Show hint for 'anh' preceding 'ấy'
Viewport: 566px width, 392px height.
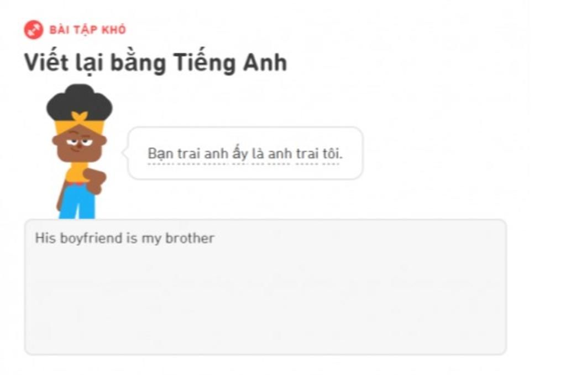click(x=216, y=154)
